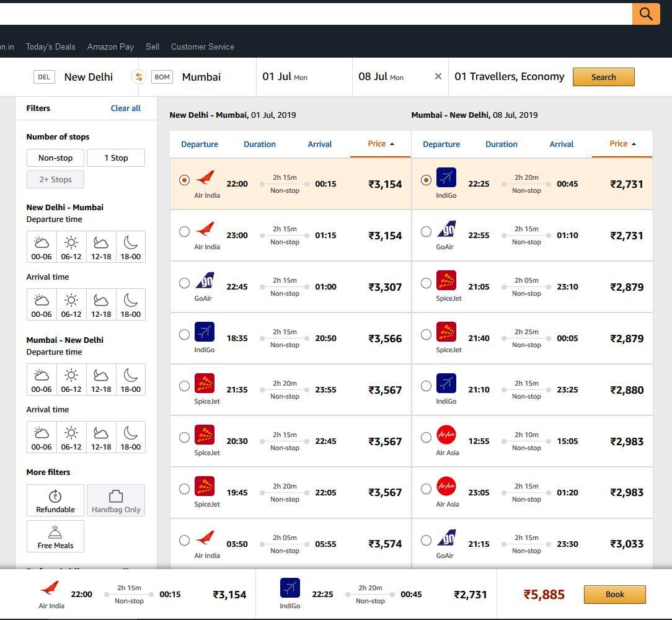Open Today's Deals in navigation bar
The height and width of the screenshot is (620, 672).
tap(51, 46)
